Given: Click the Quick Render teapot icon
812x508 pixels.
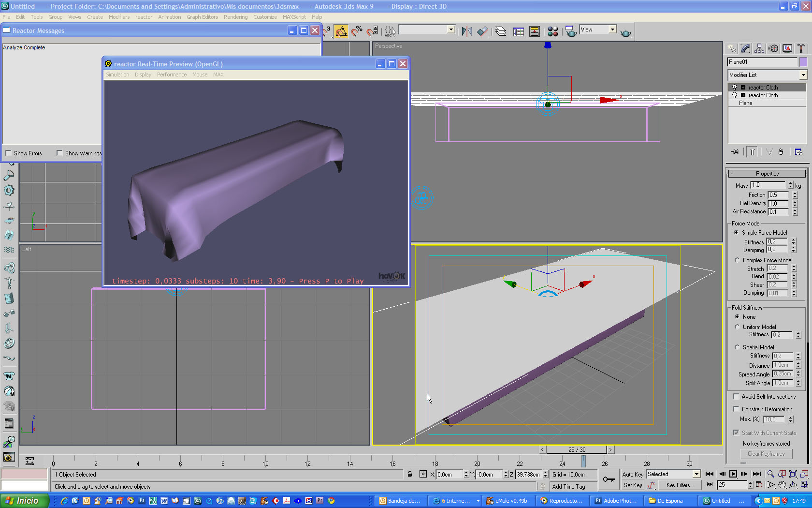Looking at the screenshot, I should 625,32.
